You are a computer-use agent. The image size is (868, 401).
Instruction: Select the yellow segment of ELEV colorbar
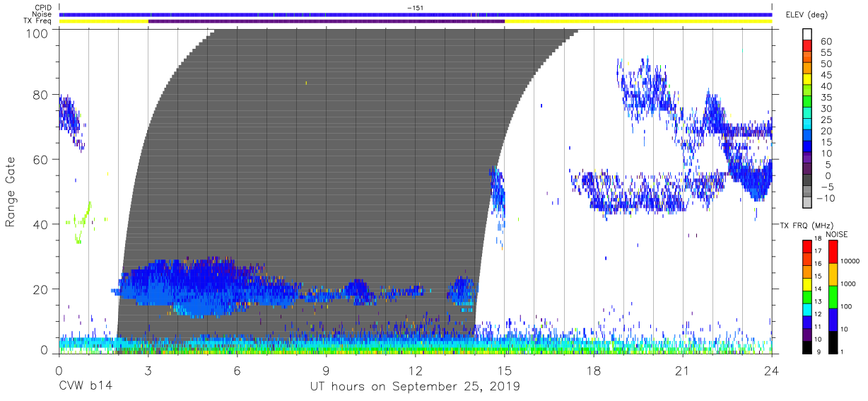808,81
